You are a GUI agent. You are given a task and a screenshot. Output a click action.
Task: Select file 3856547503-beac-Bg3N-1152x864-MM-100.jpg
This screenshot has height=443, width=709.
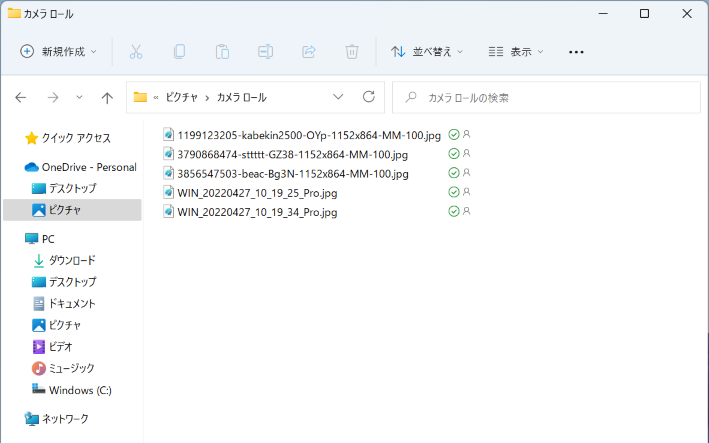(x=293, y=174)
